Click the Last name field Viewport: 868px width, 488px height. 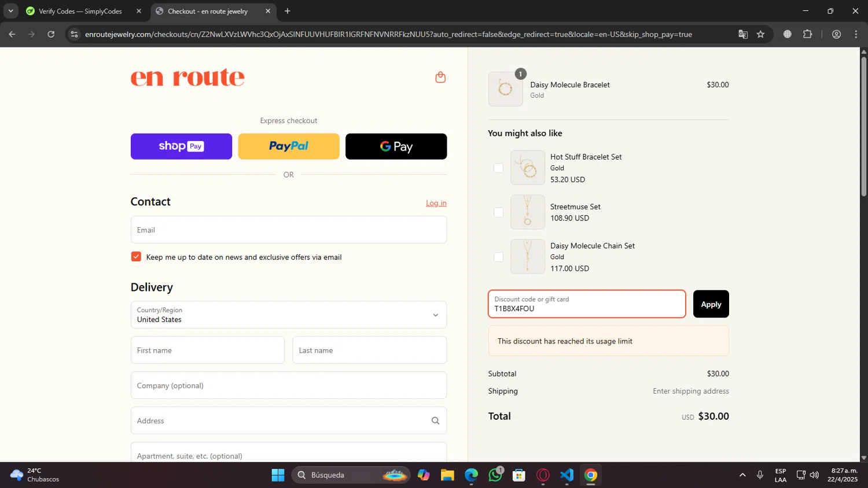pos(370,350)
